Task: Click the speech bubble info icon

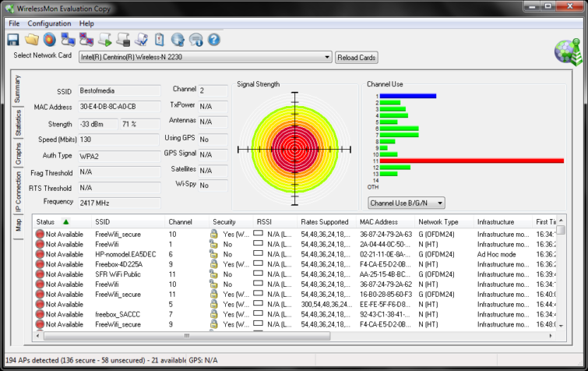Action: pyautogui.click(x=195, y=40)
